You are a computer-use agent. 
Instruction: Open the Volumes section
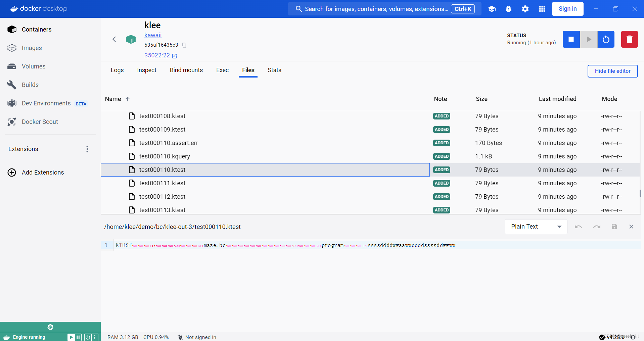[x=33, y=66]
